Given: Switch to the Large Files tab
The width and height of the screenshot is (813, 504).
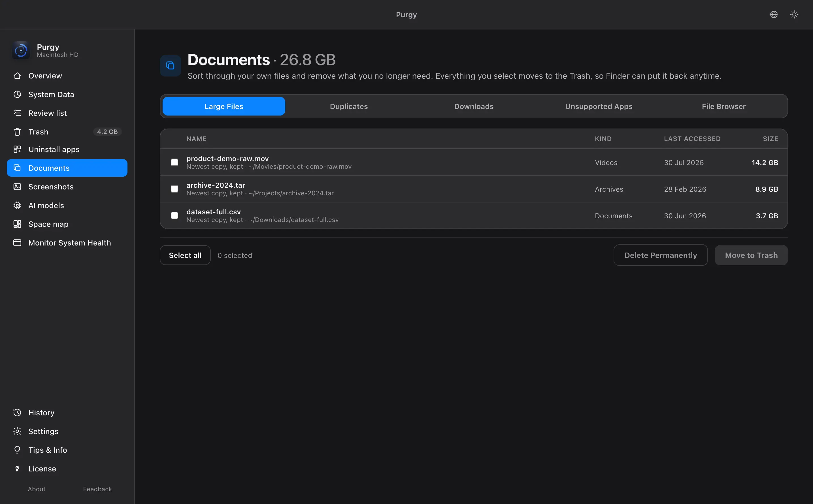Looking at the screenshot, I should tap(224, 106).
